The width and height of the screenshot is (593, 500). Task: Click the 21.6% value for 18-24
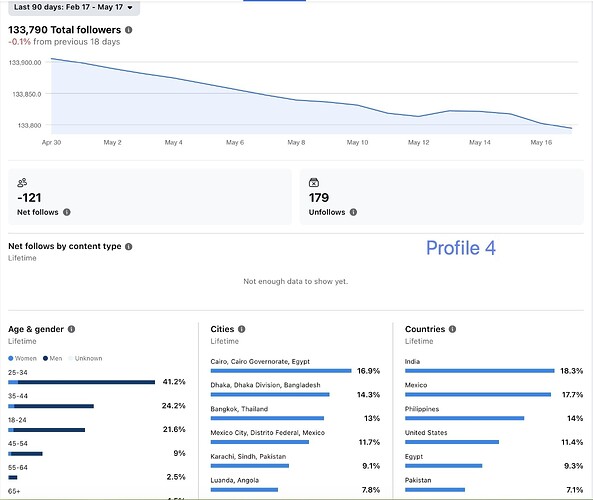[174, 430]
